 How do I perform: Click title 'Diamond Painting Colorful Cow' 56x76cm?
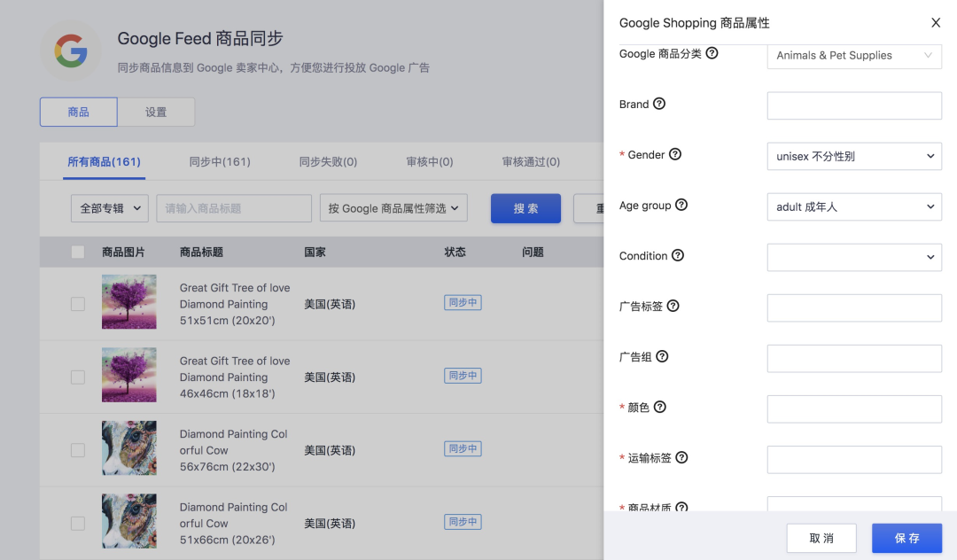point(234,450)
